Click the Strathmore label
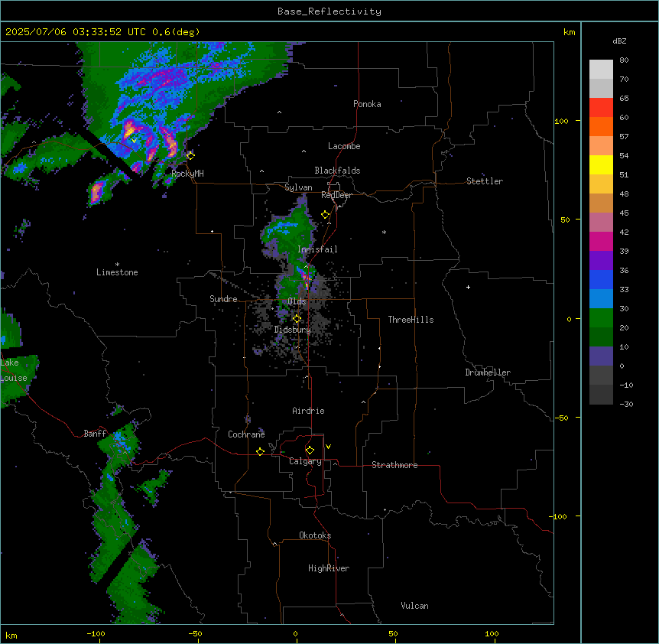This screenshot has height=644, width=659. pos(394,465)
